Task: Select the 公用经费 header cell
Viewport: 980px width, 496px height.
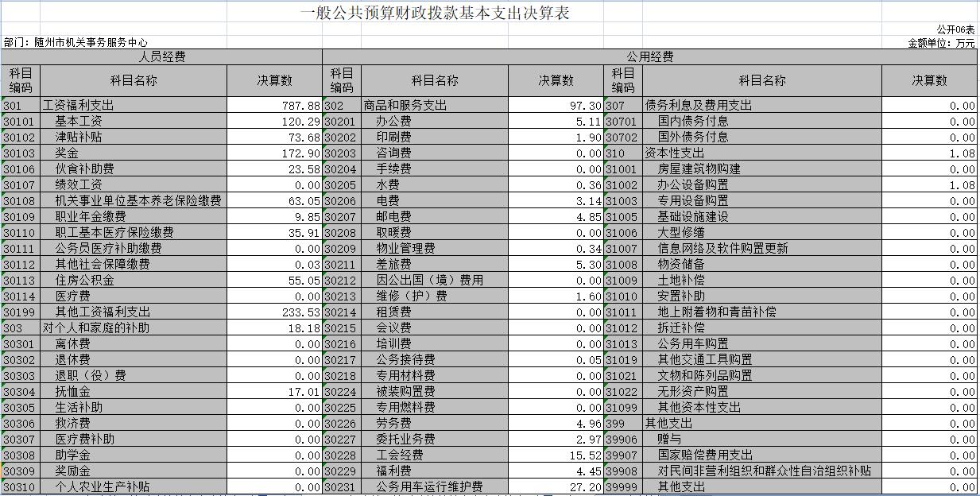Action: coord(649,57)
